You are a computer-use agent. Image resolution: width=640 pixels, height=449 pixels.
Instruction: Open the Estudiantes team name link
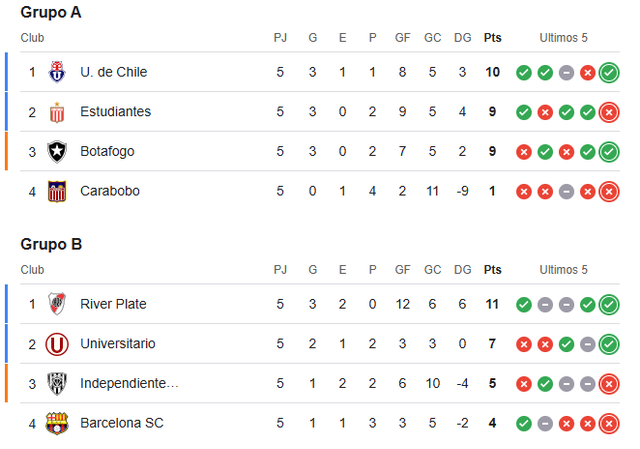[x=116, y=111]
